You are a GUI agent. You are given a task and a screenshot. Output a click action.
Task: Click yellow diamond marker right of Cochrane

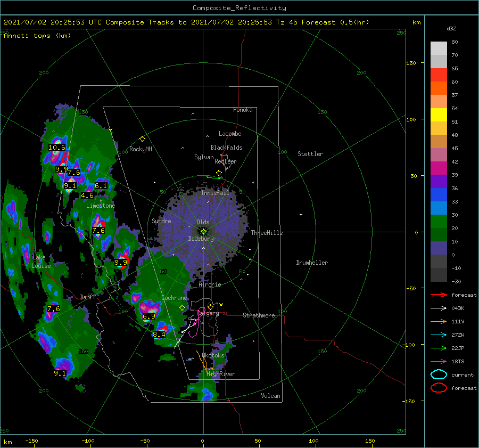pos(183,308)
